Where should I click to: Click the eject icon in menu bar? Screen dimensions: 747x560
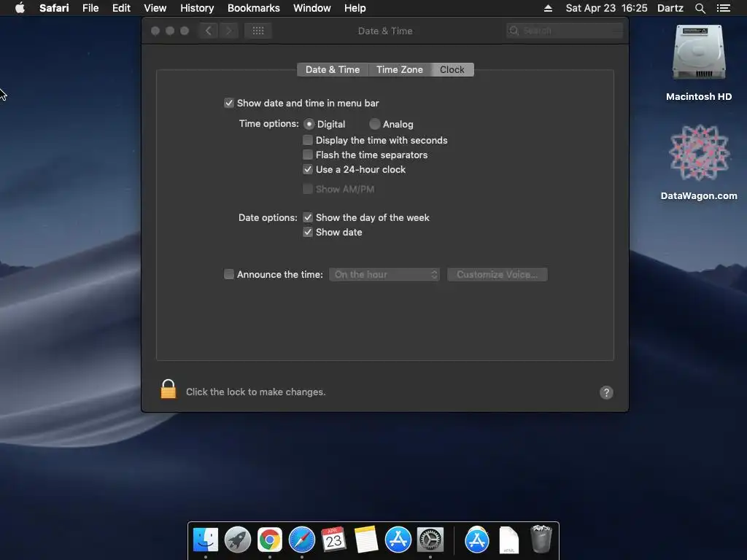tap(548, 8)
